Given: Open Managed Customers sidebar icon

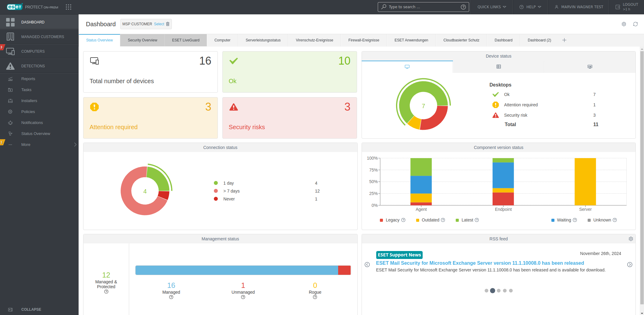Looking at the screenshot, I should point(10,37).
